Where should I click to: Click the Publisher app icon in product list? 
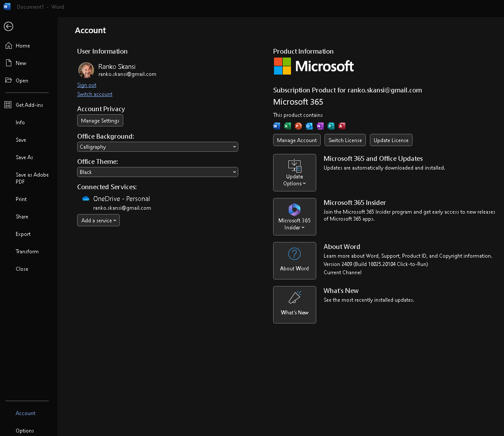[x=331, y=126]
